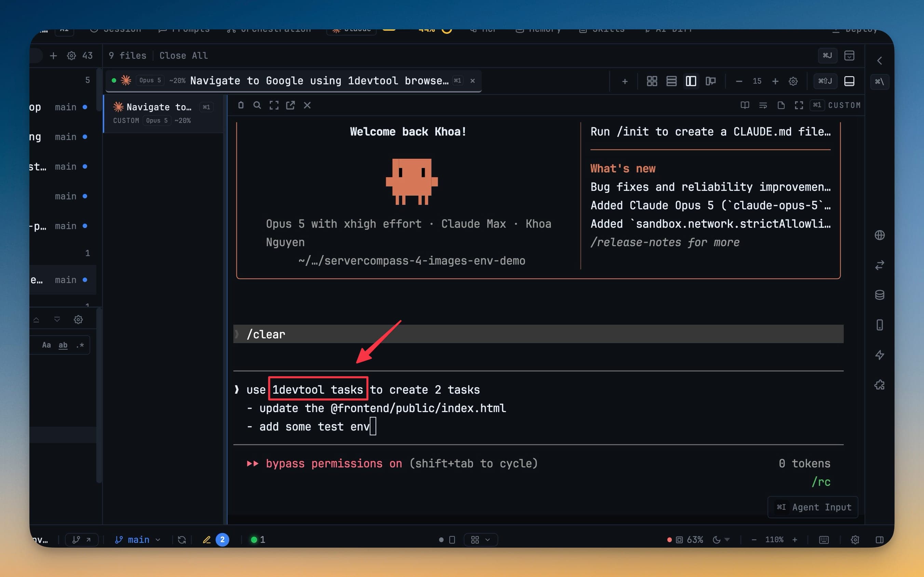This screenshot has width=924, height=577.
Task: Select the Navigate to session list item
Action: [163, 113]
